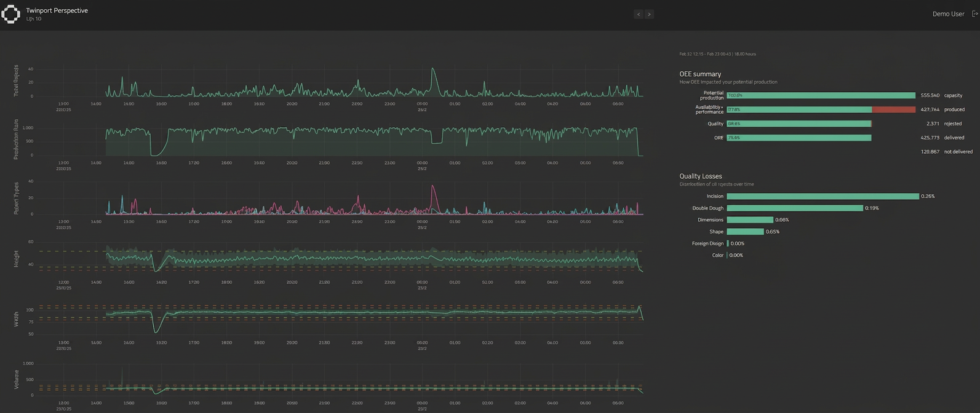Select the capacity value in OEE summary
Screen dimensions: 980x413
click(930, 95)
